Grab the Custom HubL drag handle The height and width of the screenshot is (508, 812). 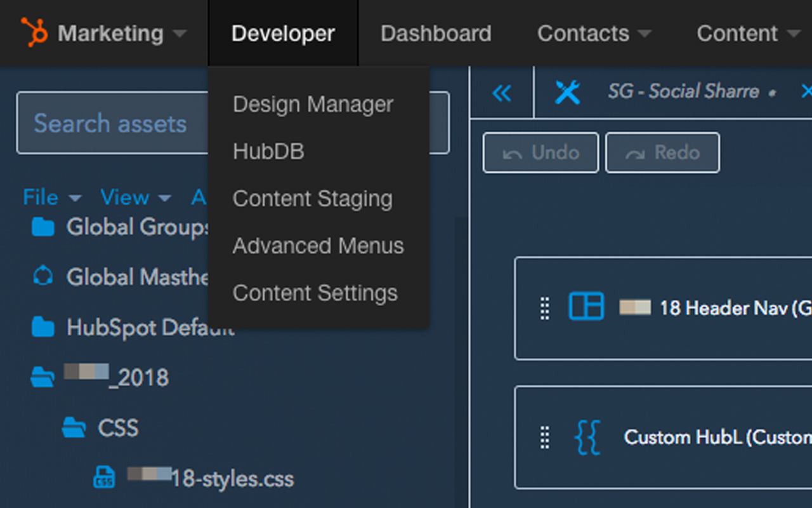(x=544, y=438)
